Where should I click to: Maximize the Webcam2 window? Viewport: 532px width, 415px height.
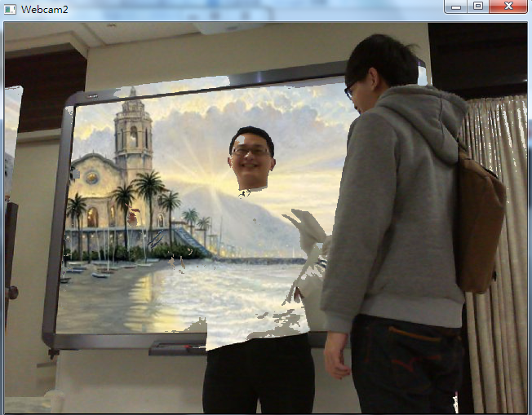(x=478, y=7)
